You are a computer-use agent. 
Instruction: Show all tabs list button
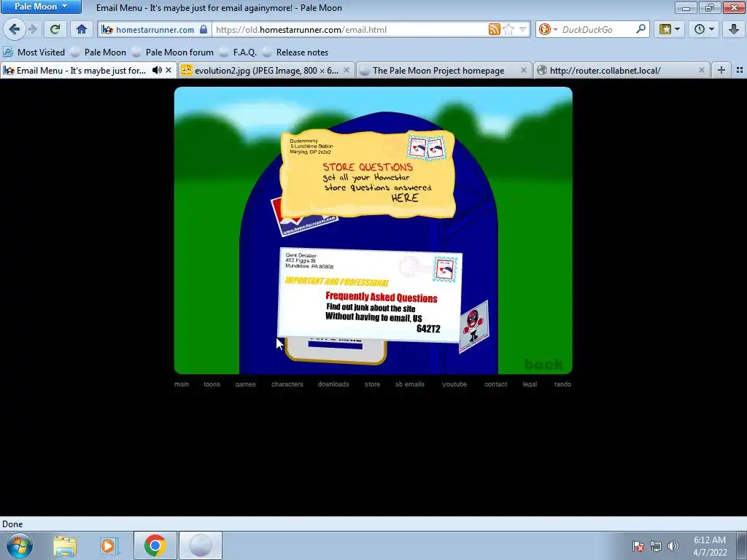click(x=740, y=71)
